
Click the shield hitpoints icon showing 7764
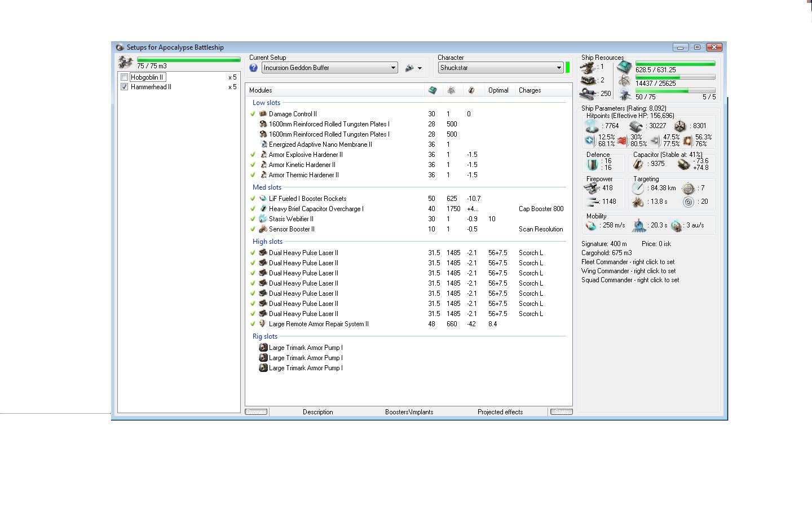(592, 126)
